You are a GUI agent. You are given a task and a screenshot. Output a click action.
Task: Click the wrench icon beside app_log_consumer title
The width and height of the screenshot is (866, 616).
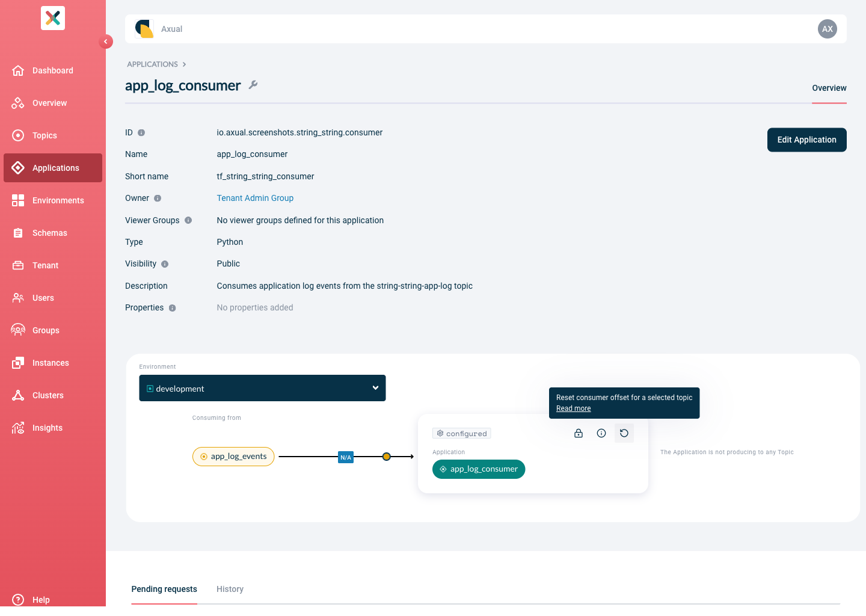tap(253, 85)
